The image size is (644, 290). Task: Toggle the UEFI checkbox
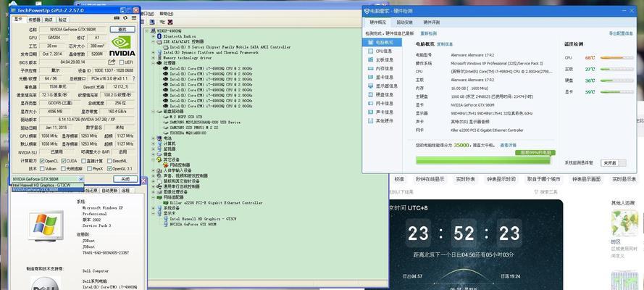click(121, 62)
